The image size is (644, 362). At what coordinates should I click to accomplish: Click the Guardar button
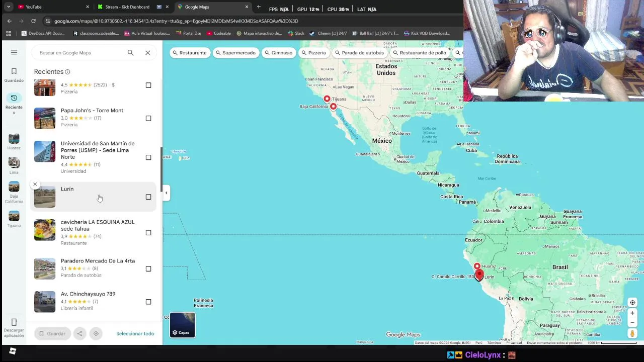(x=52, y=333)
